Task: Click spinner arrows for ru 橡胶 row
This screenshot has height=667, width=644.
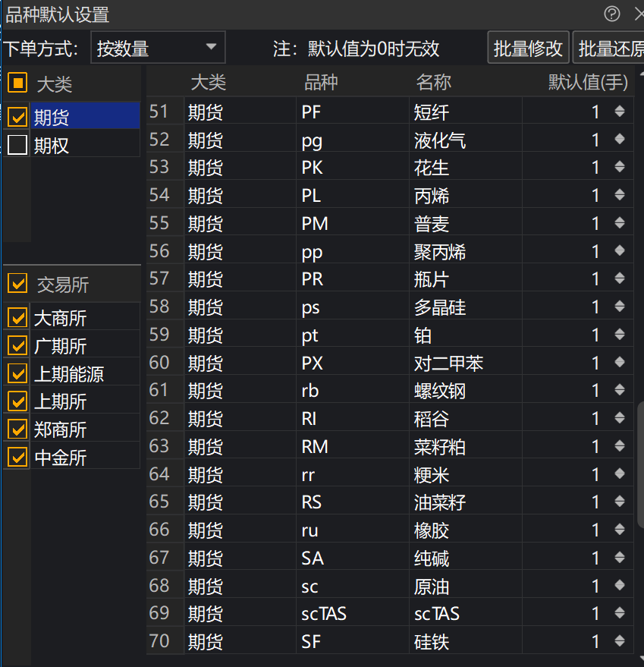Action: (x=620, y=530)
